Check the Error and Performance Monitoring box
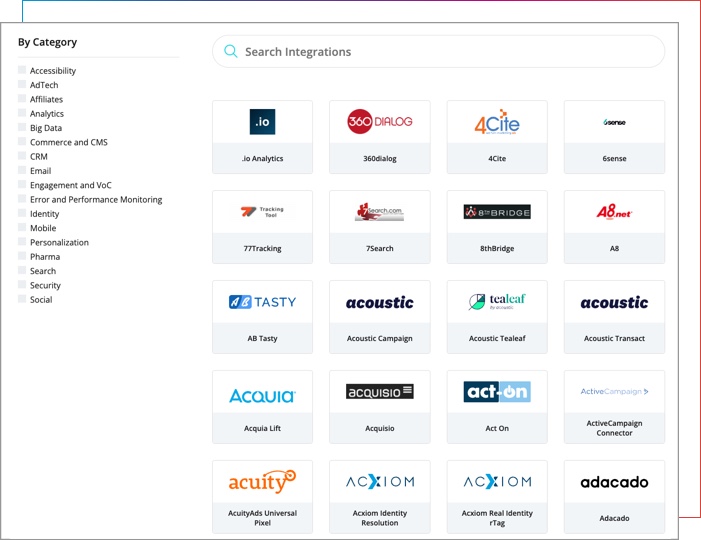The height and width of the screenshot is (540, 701). [x=22, y=199]
